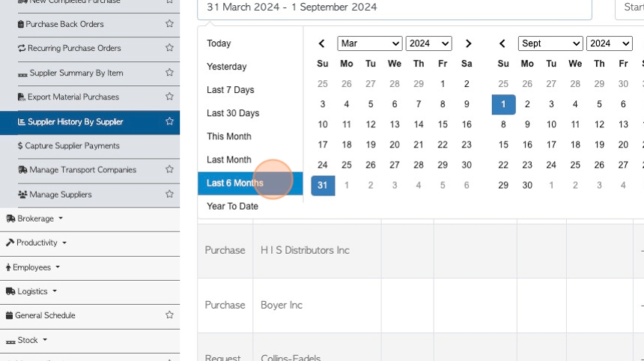Open the Mar month dropdown

point(370,43)
